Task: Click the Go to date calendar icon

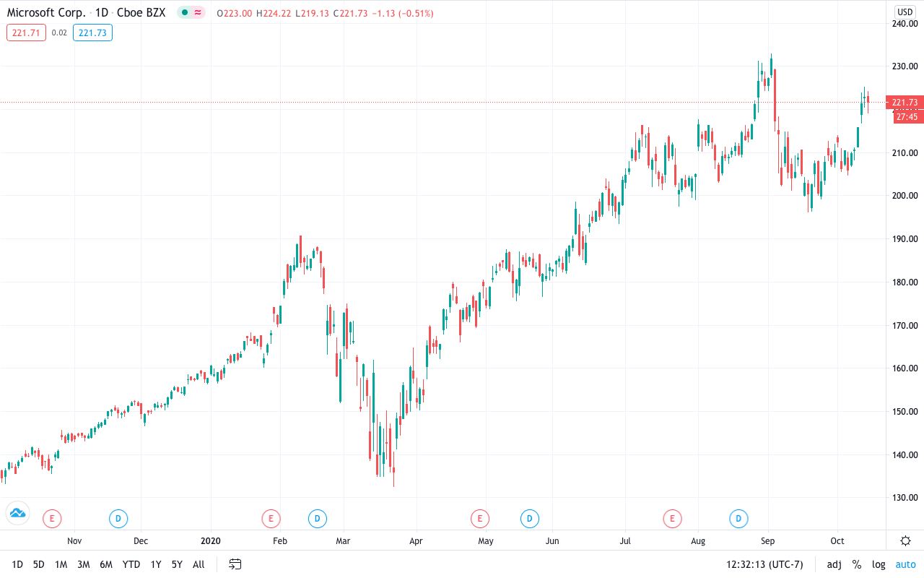Action: (235, 564)
